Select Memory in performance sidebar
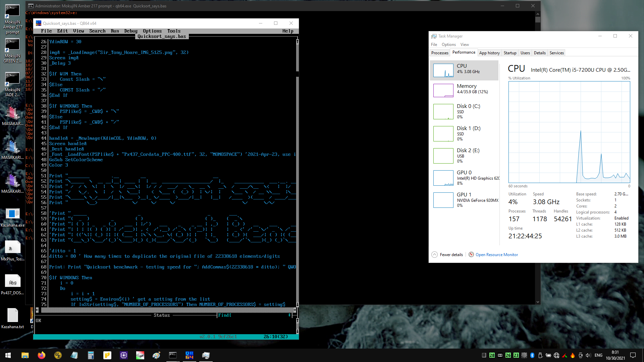The width and height of the screenshot is (644, 362). [x=464, y=90]
